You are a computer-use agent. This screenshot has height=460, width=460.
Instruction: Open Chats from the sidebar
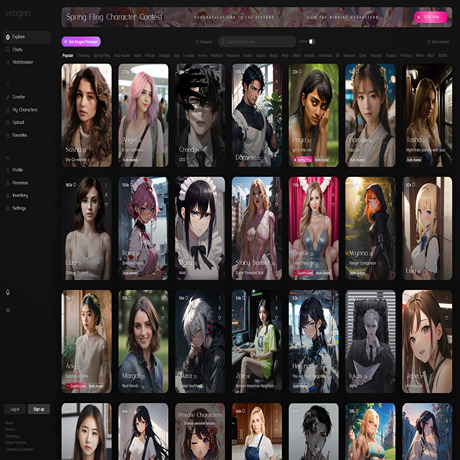pyautogui.click(x=17, y=50)
